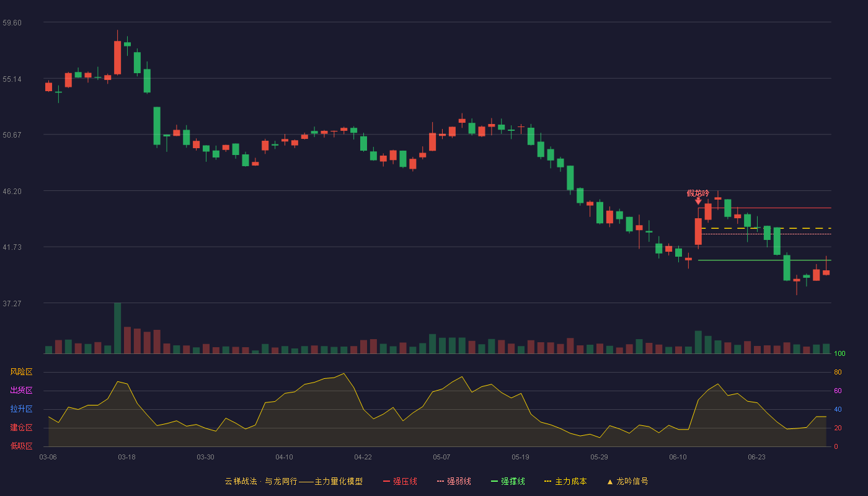The image size is (868, 496).
Task: Click the 37.27 price axis label
Action: pos(12,303)
